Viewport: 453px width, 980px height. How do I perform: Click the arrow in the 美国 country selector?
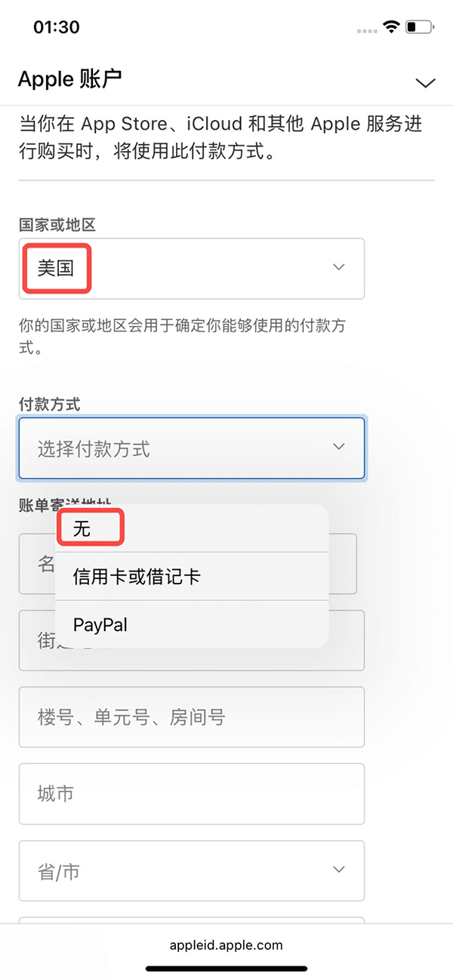(x=339, y=267)
